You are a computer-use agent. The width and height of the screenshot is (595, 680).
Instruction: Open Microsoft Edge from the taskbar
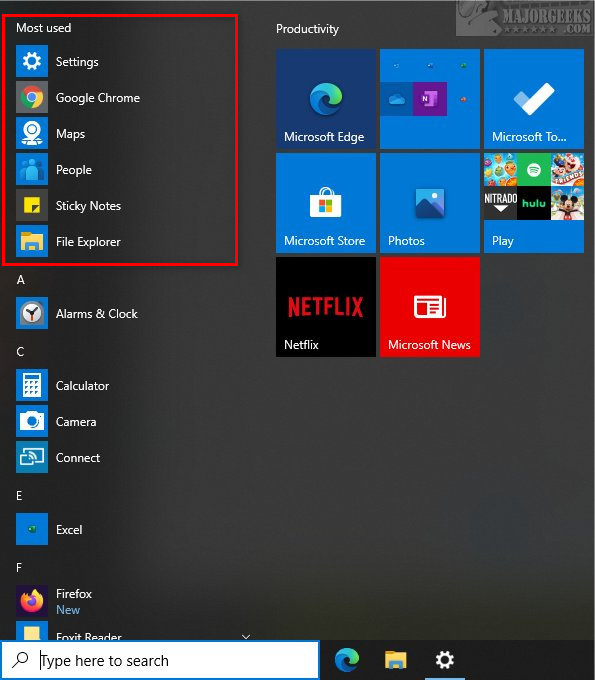(347, 660)
